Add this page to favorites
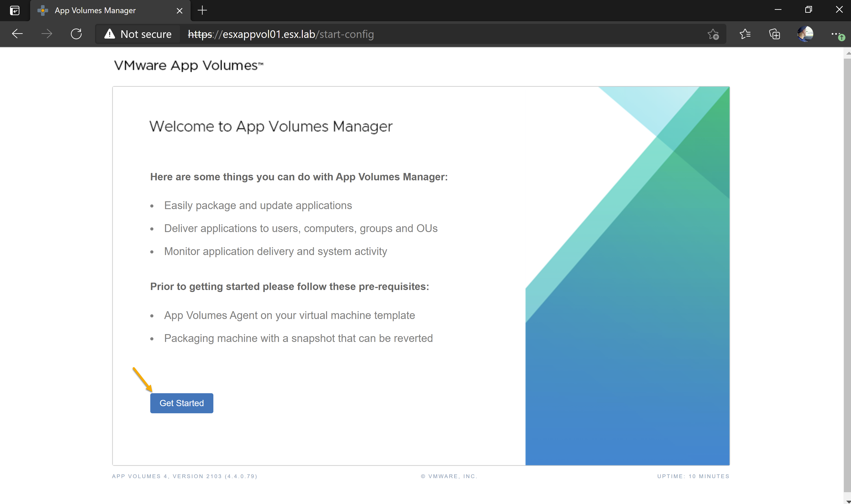The image size is (851, 504). click(713, 34)
